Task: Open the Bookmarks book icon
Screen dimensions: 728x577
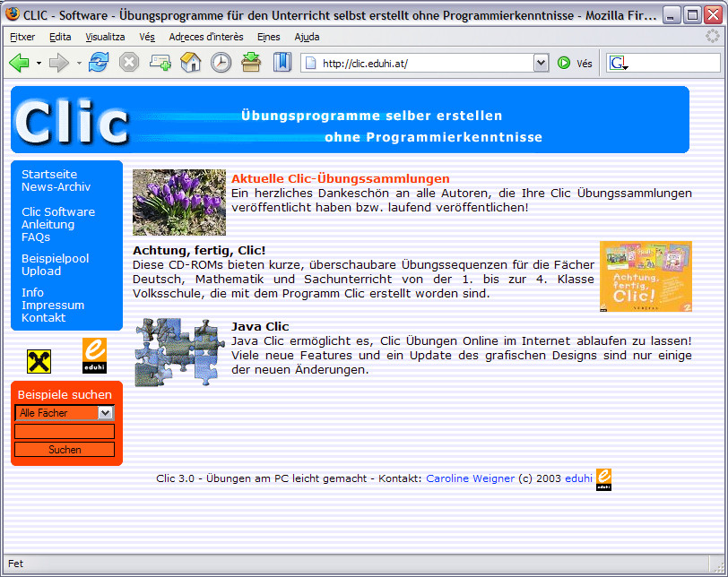Action: pos(282,63)
